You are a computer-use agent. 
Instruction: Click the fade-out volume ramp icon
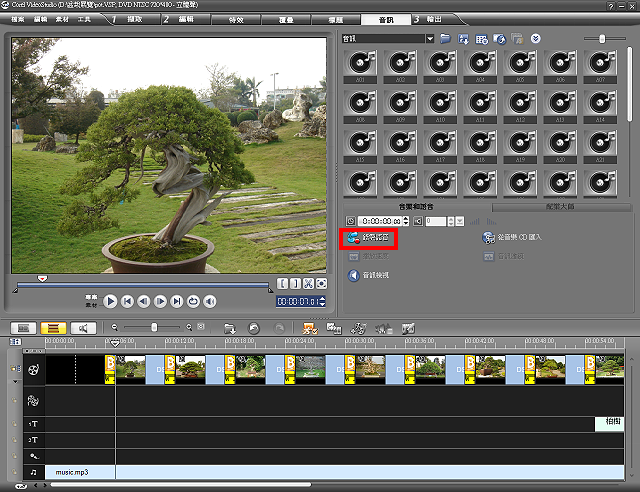click(491, 221)
